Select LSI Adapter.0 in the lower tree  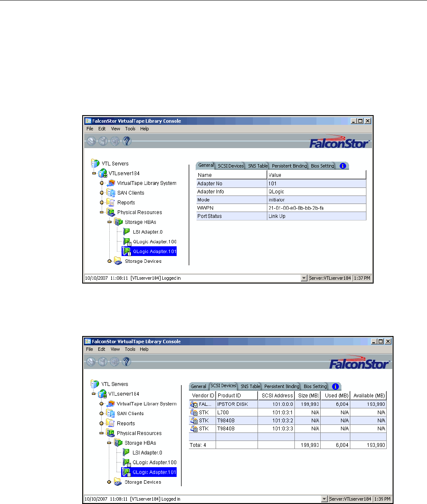(x=147, y=452)
